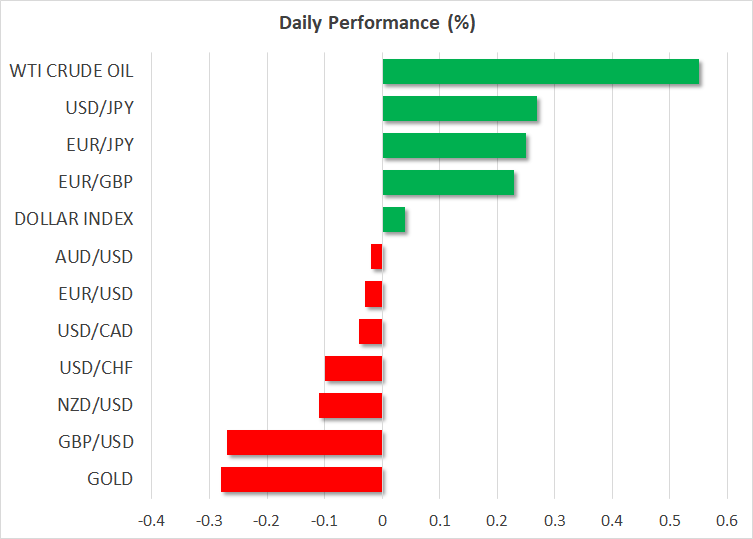Select the GBP/USD category label
Screen dimensions: 753x539
tap(97, 442)
